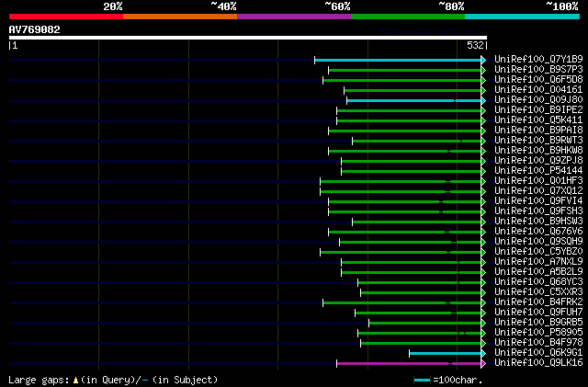The image size is (588, 387).
Task: Click the green alignment bar for Q04161
Action: point(413,90)
